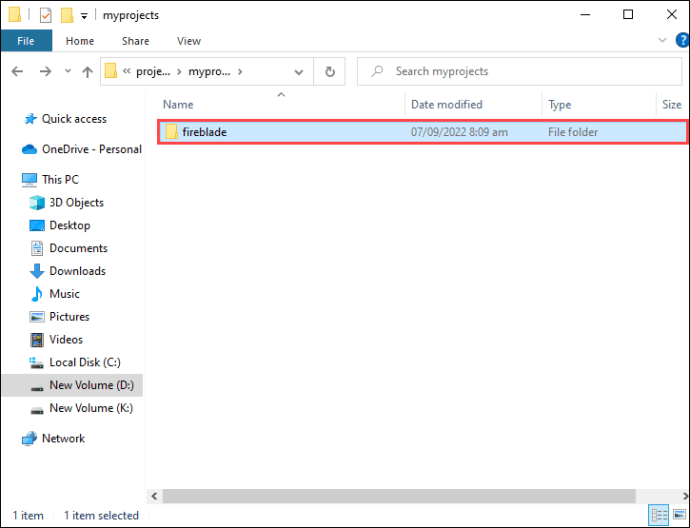The image size is (690, 528).
Task: Switch to large icons view
Action: (x=678, y=515)
